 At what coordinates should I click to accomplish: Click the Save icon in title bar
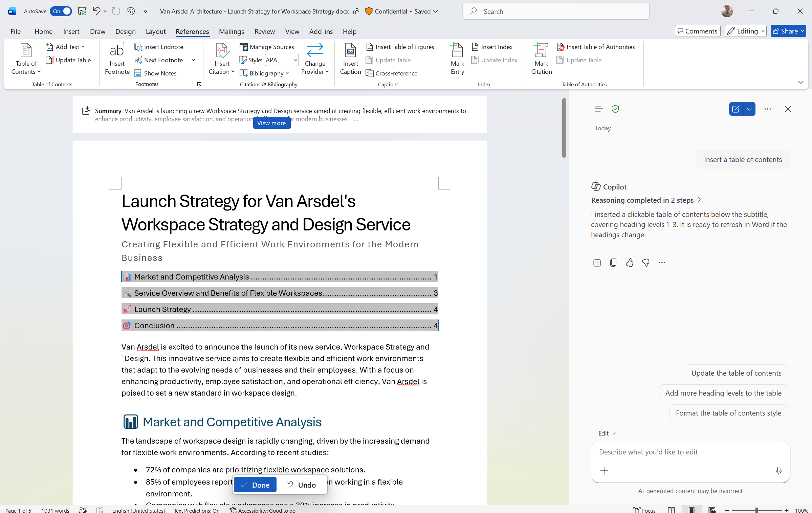tap(82, 11)
